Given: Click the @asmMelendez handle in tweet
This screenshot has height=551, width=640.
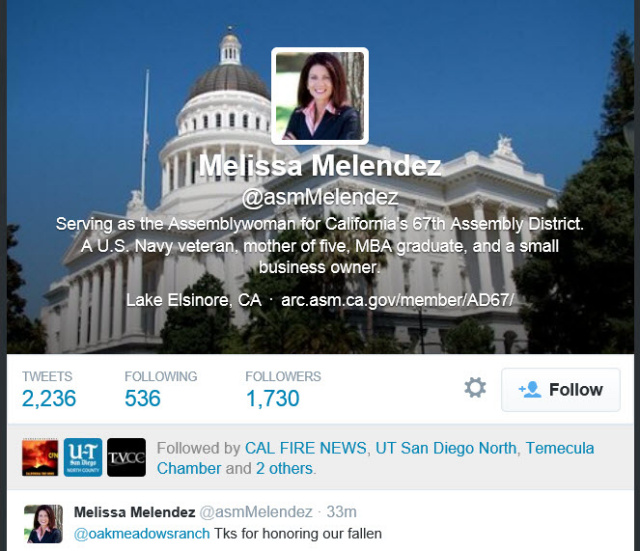Looking at the screenshot, I should [256, 512].
